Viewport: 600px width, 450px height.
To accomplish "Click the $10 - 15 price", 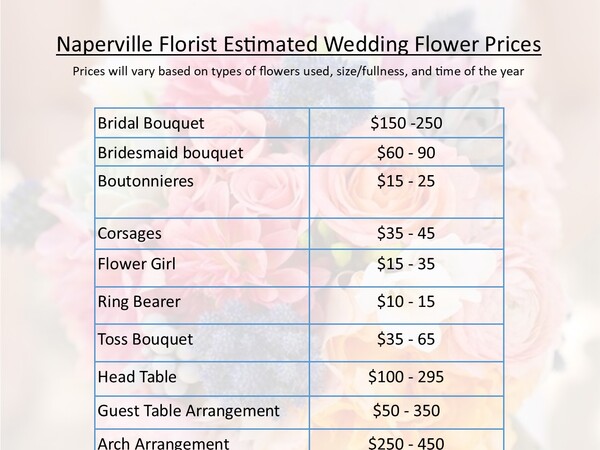I will (x=406, y=302).
